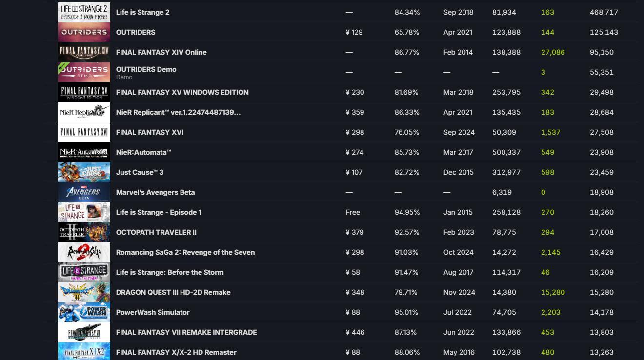Image resolution: width=644 pixels, height=360 pixels.
Task: Select the OUTRIDERS Demo thumbnail
Action: (x=84, y=72)
